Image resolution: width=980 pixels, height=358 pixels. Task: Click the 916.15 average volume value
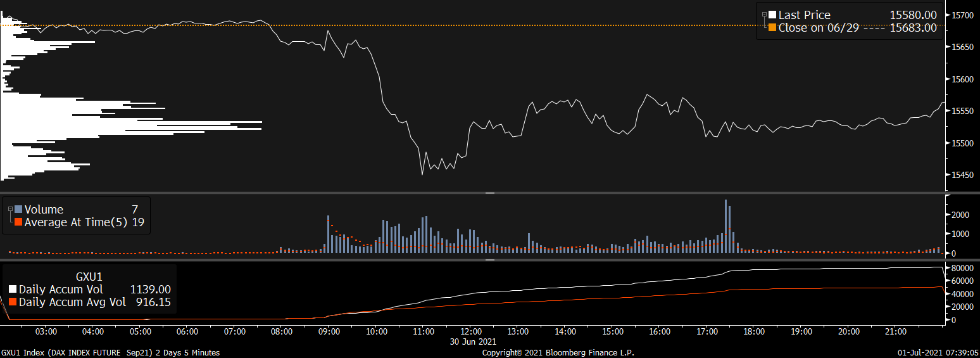(153, 302)
